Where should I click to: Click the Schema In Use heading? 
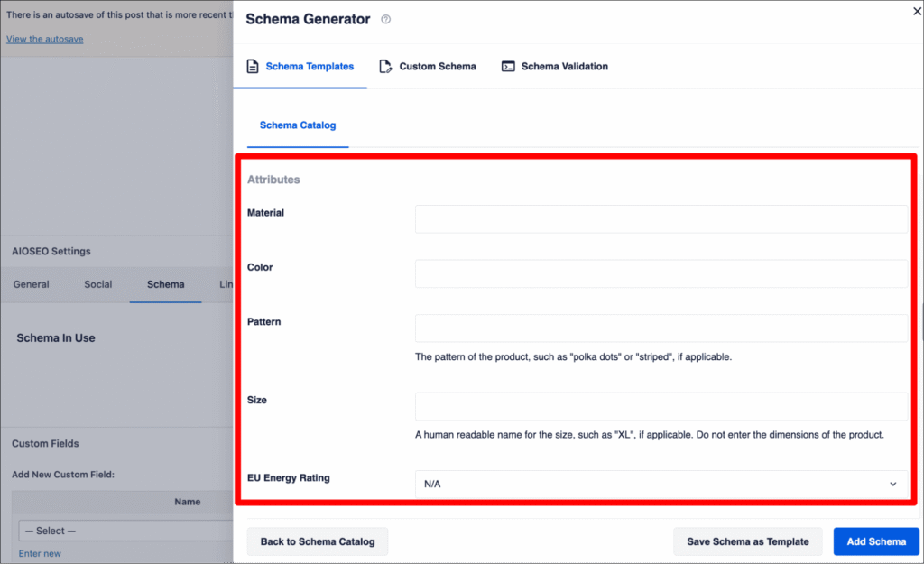56,337
